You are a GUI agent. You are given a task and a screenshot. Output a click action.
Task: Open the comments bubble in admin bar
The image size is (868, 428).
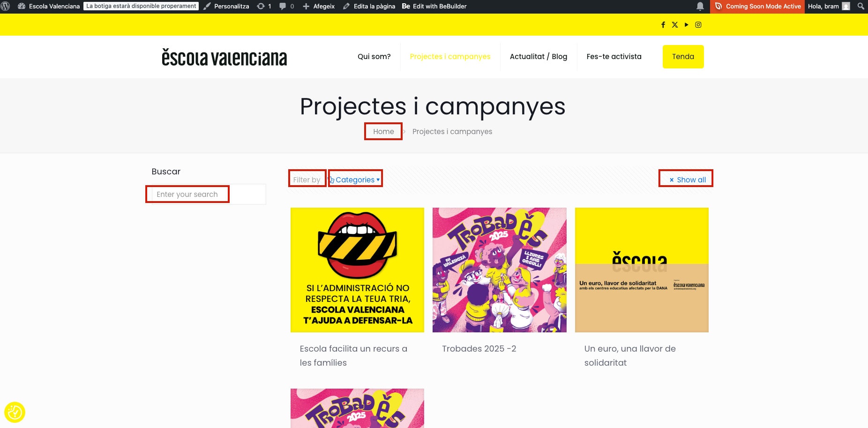[286, 6]
